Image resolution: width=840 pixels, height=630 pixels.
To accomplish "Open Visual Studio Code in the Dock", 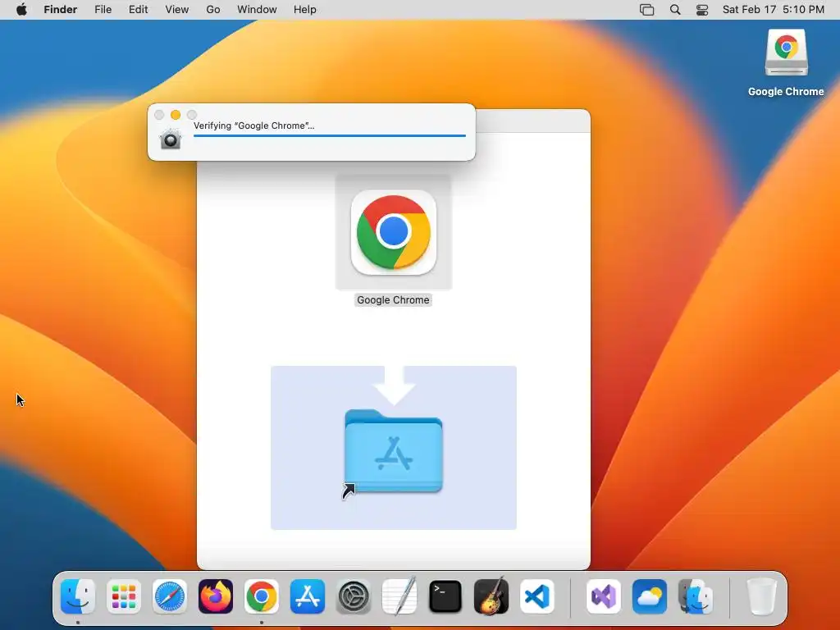I will coord(537,596).
